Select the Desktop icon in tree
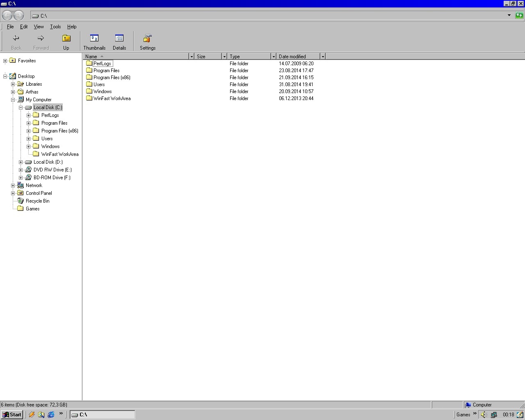 [x=13, y=76]
